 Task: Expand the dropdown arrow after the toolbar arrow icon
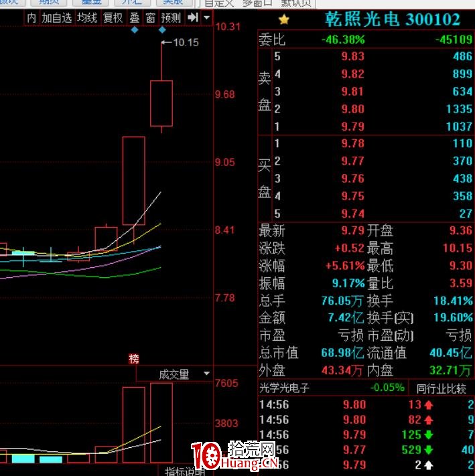coord(206,17)
